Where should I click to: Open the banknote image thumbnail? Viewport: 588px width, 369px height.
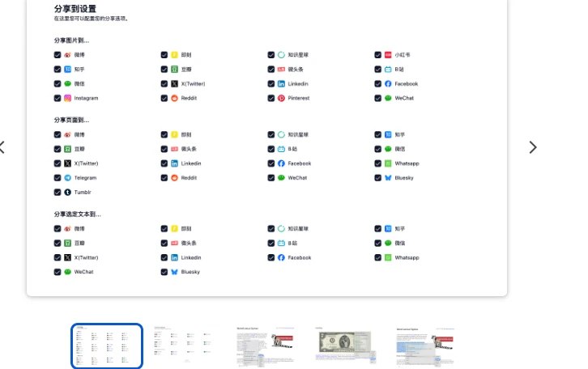(x=346, y=346)
